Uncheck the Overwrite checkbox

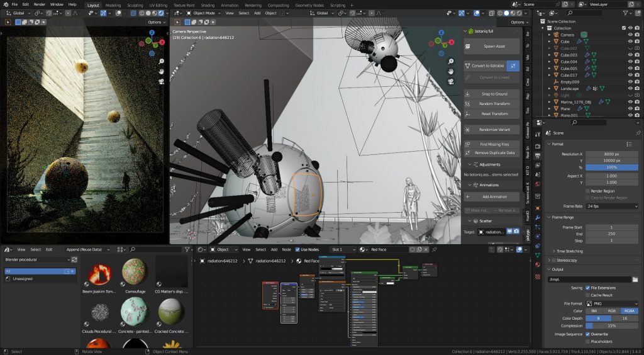(x=588, y=334)
